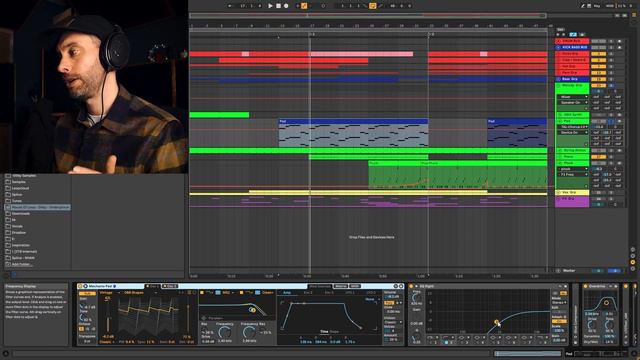The image size is (640, 360).
Task: Toggle EQ Eight Adaptive Q button
Action: [x=559, y=322]
